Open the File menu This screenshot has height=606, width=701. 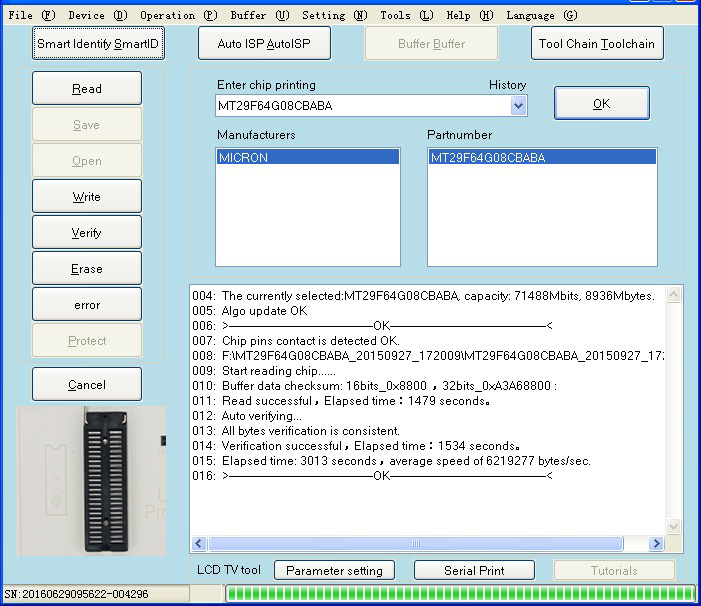pos(32,15)
